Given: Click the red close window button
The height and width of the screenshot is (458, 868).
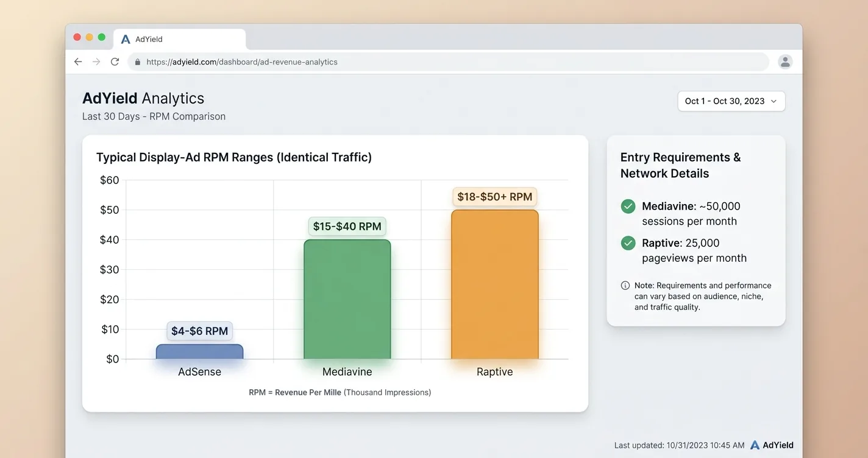Looking at the screenshot, I should pyautogui.click(x=77, y=38).
